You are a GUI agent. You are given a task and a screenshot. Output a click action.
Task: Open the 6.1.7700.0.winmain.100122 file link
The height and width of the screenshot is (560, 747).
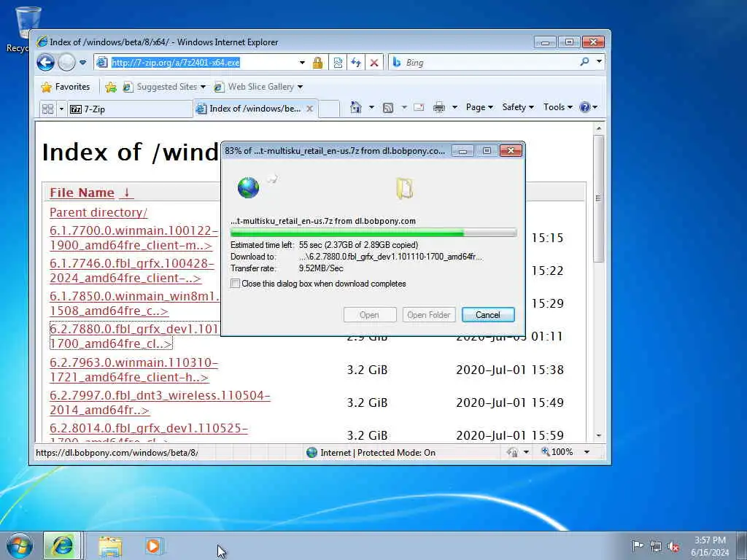(x=134, y=238)
